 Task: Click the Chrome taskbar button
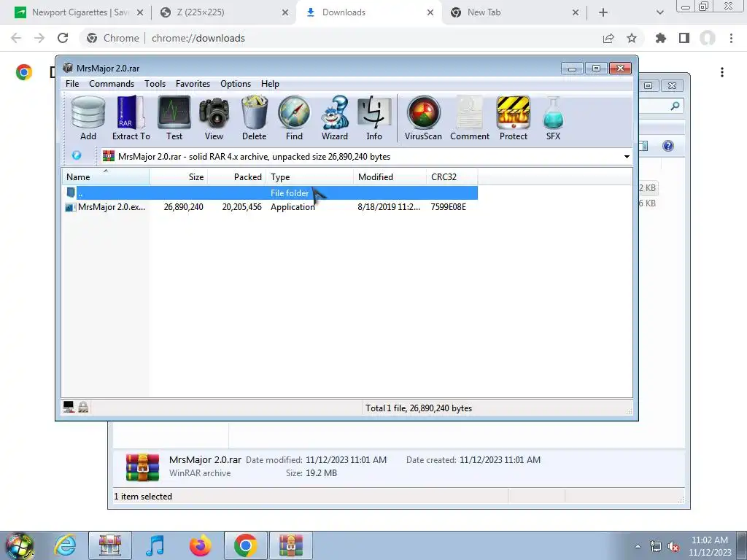point(245,545)
